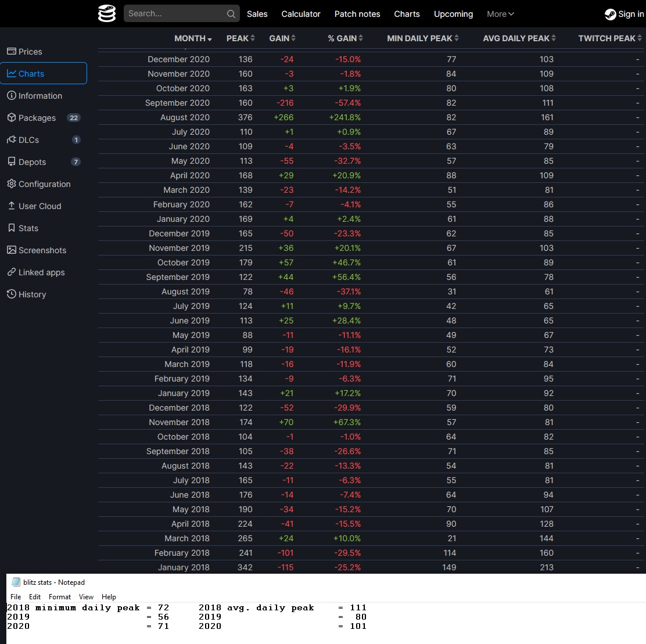646x644 pixels.
Task: Click the Configuration gear icon
Action: coord(12,184)
